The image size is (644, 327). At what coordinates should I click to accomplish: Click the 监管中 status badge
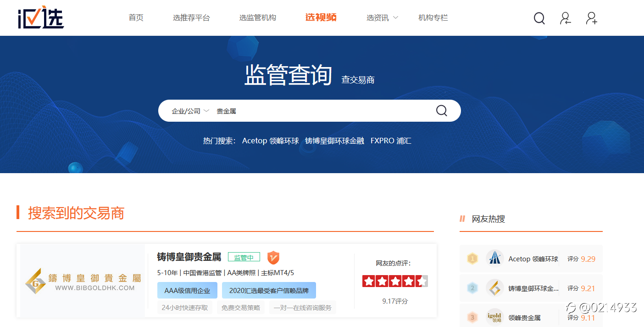(244, 257)
